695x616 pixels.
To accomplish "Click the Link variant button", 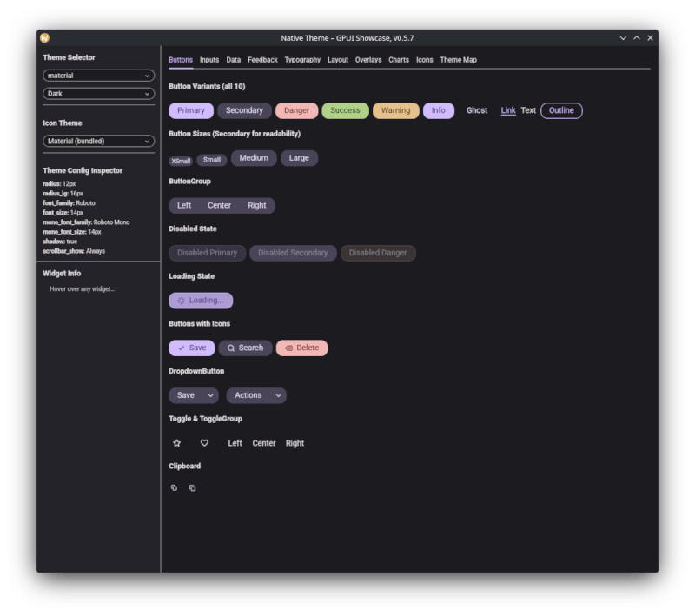I will [x=508, y=110].
